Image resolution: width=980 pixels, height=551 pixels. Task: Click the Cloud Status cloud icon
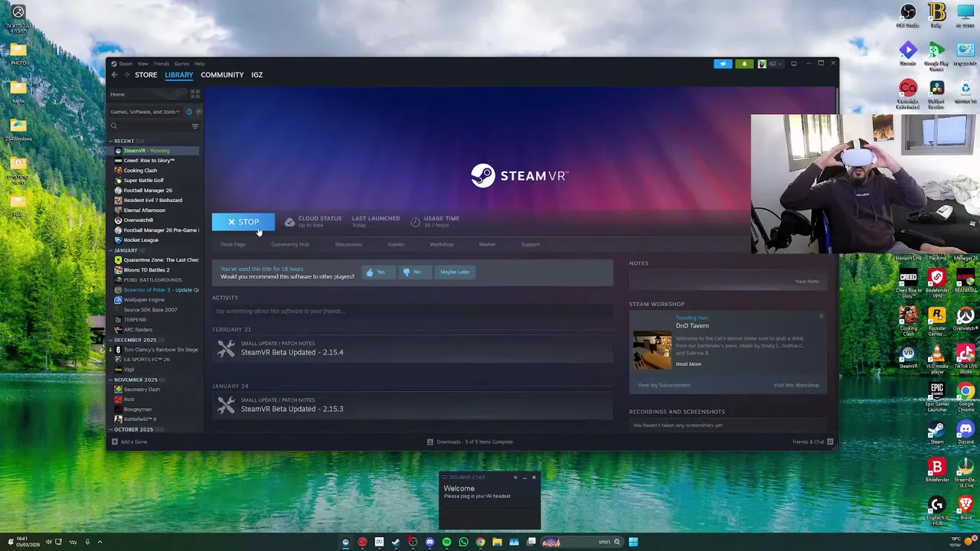pos(289,222)
